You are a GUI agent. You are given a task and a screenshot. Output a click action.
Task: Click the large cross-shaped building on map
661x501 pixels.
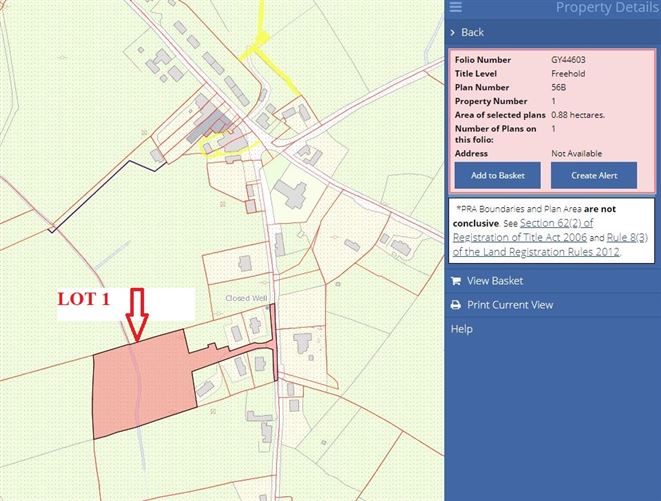[x=290, y=195]
